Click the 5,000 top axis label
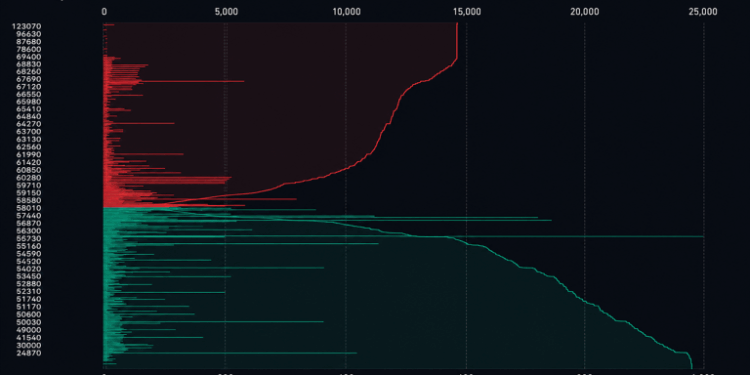The image size is (750, 375). click(226, 12)
